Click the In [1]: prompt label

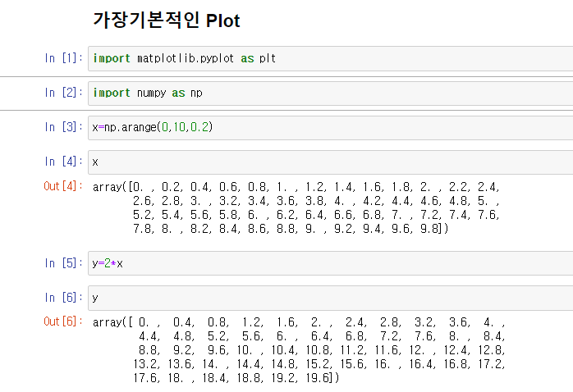[x=63, y=58]
